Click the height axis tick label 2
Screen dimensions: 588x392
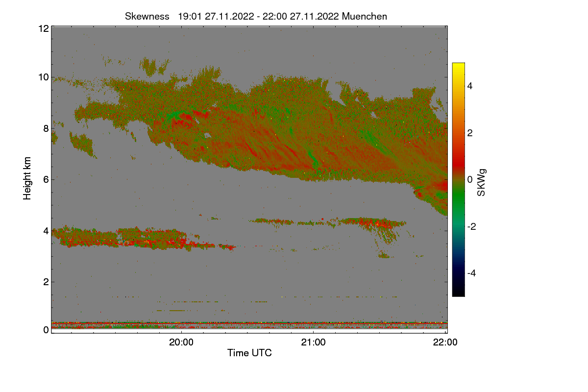[x=46, y=281]
